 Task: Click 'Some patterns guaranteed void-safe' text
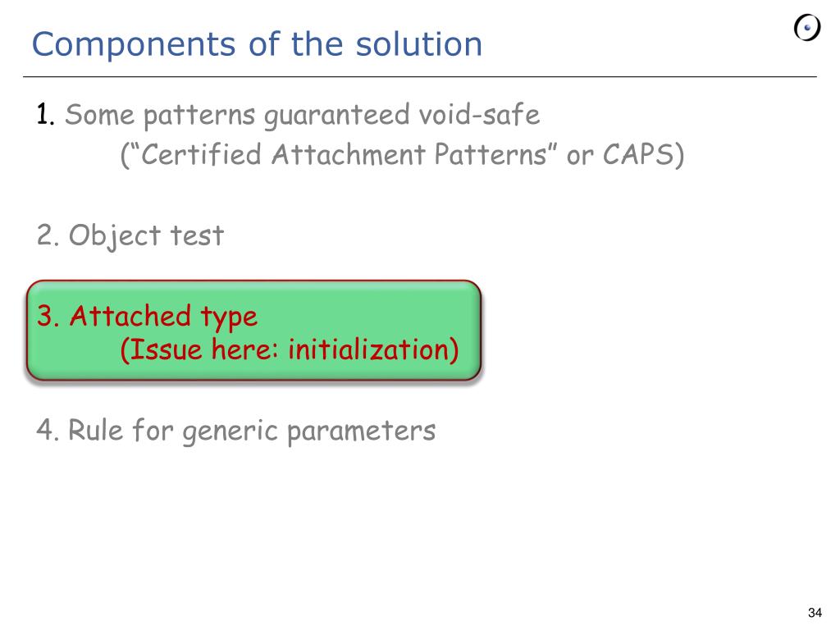[302, 116]
